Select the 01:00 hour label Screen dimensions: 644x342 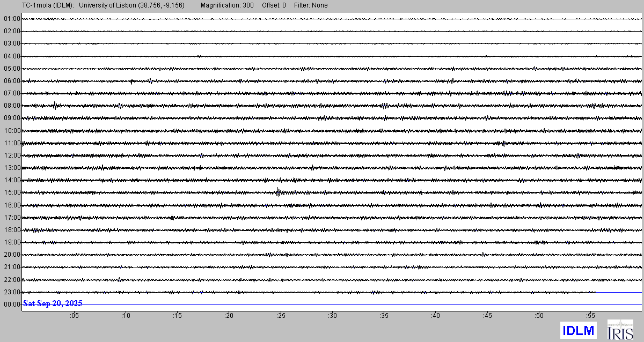pos(12,19)
